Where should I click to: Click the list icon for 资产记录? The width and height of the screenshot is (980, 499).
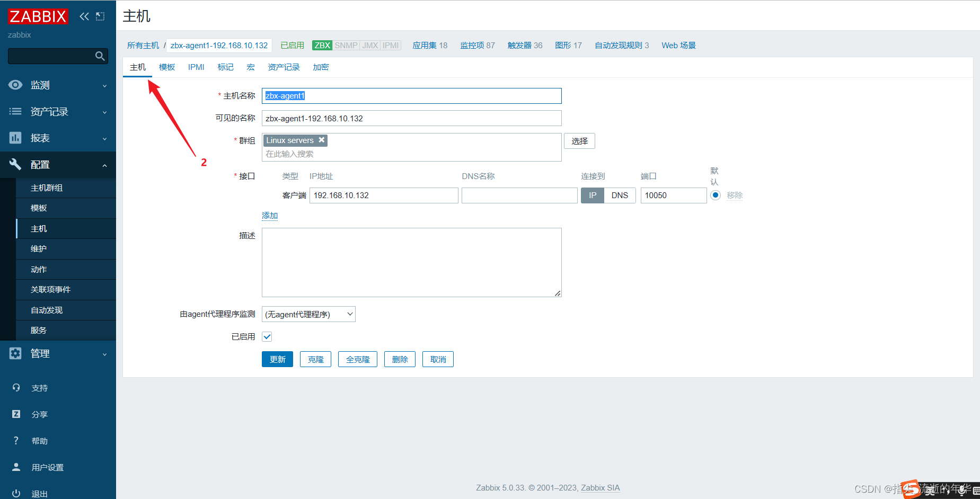point(15,111)
